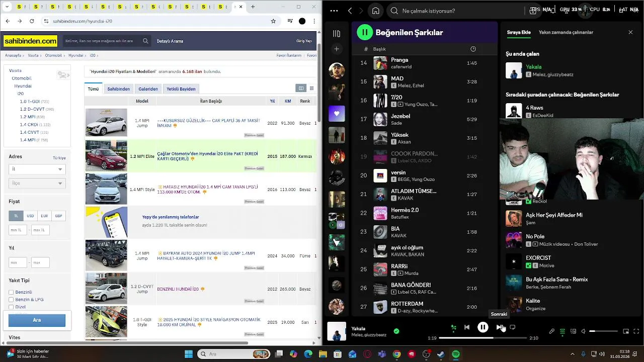Click Giriş Yap link
This screenshot has height=362, width=644.
304,41
